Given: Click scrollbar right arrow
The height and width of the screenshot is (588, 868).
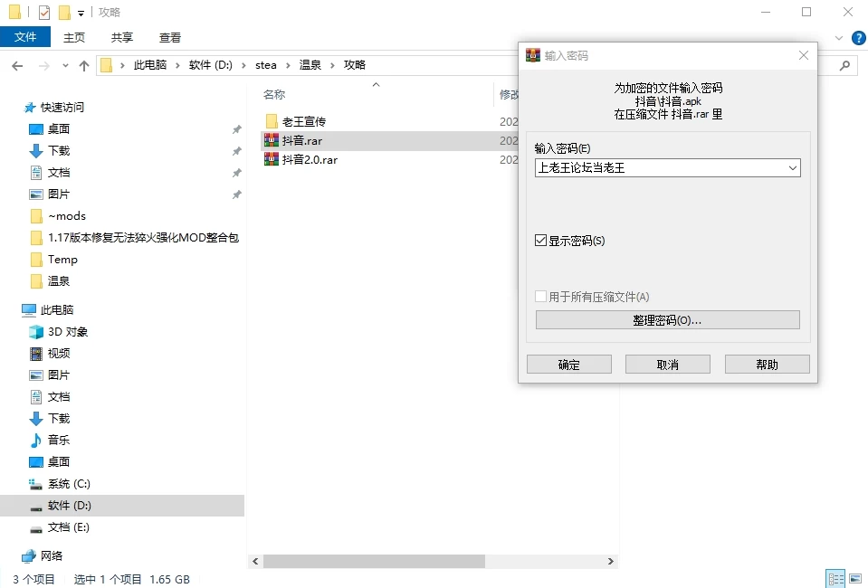Looking at the screenshot, I should click(611, 561).
